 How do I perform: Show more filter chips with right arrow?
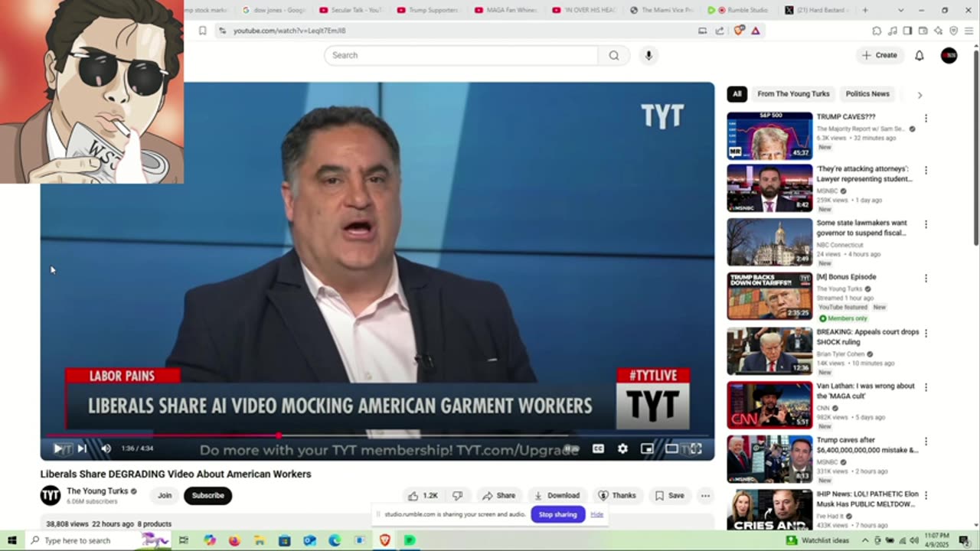coord(920,95)
